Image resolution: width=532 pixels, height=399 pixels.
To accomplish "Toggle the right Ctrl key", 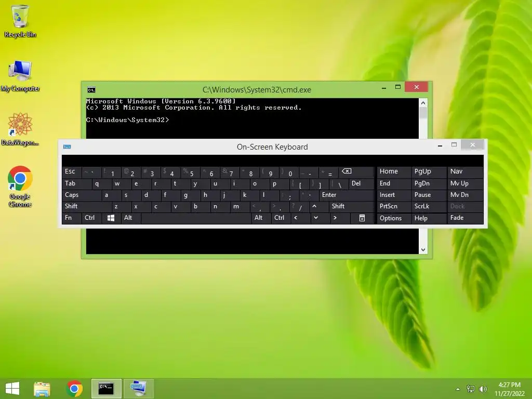I will pyautogui.click(x=281, y=218).
